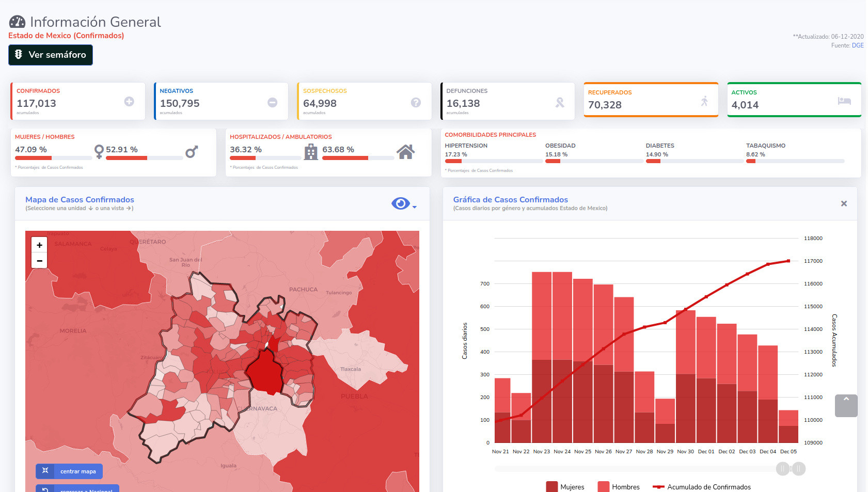Zoom in on the map with the plus button
This screenshot has width=868, height=492.
39,245
